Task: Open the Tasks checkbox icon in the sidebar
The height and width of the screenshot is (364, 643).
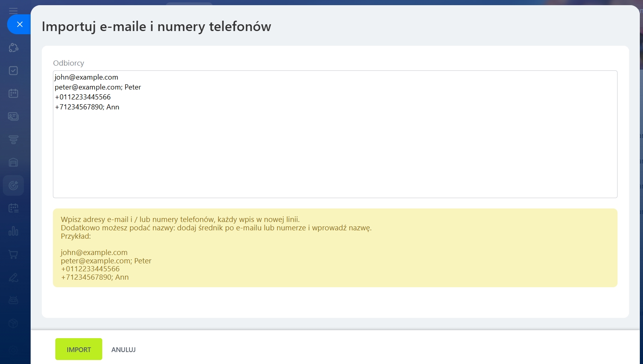Action: pos(13,70)
